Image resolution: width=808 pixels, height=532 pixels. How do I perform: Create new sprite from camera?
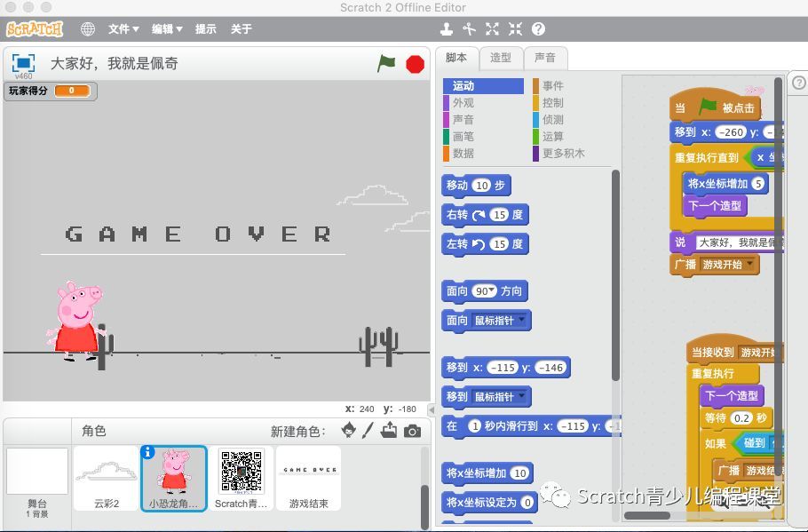412,431
